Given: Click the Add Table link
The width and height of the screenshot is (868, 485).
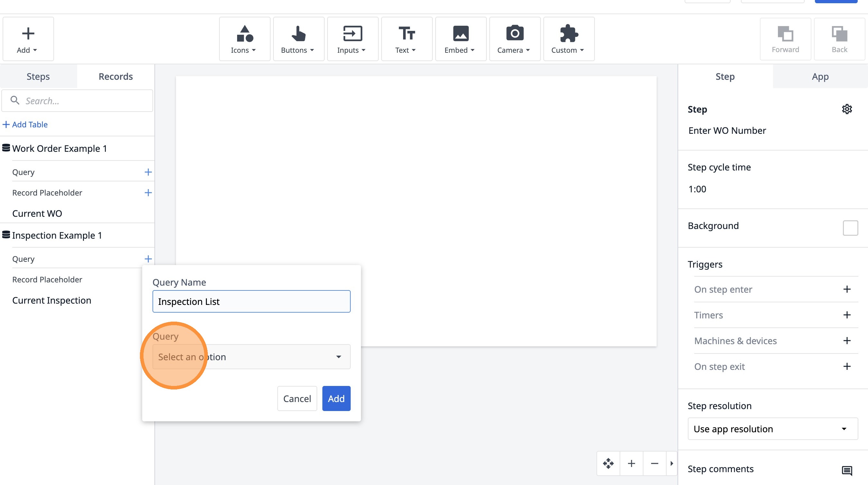Looking at the screenshot, I should coord(25,124).
